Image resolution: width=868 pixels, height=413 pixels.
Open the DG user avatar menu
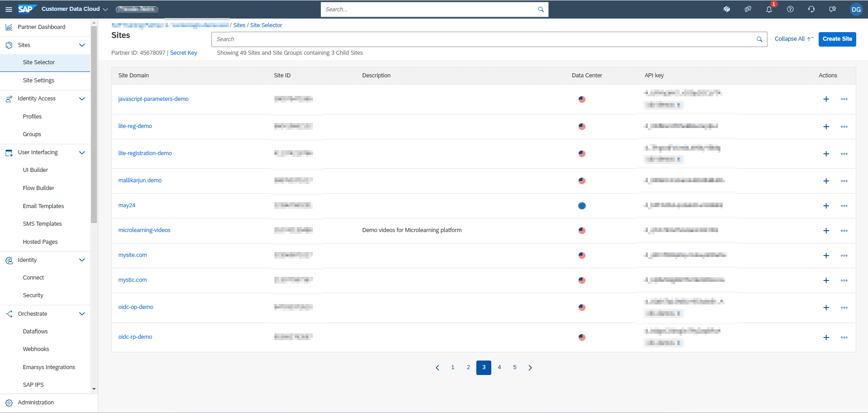tap(856, 9)
